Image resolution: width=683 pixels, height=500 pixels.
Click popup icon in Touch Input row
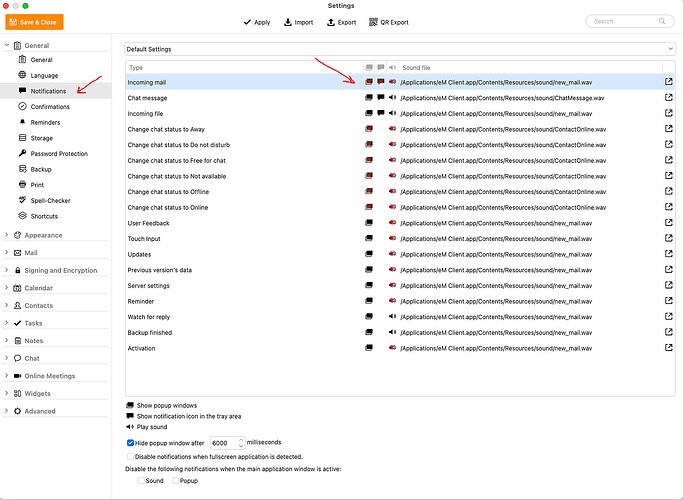(369, 238)
